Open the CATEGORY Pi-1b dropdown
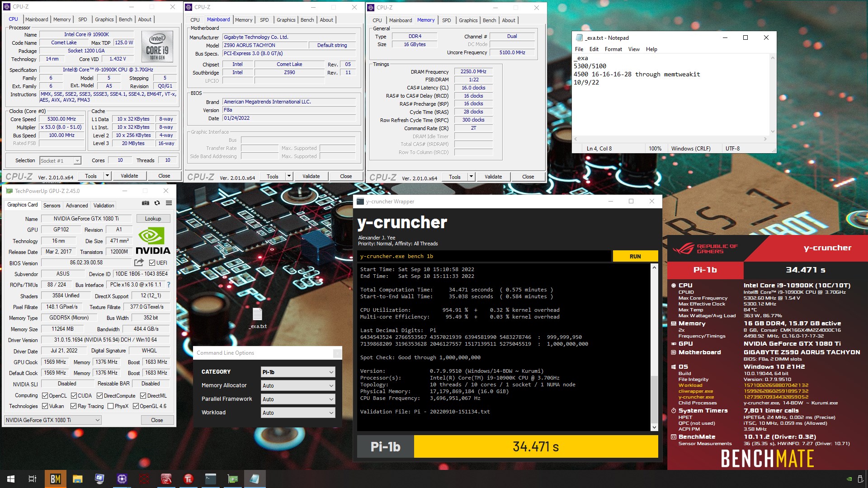The width and height of the screenshot is (868, 488). point(298,372)
